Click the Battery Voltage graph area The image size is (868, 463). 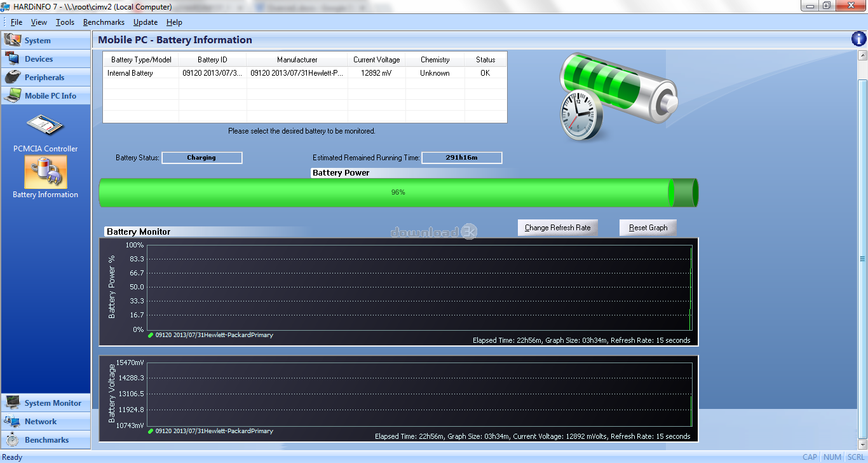pos(419,394)
